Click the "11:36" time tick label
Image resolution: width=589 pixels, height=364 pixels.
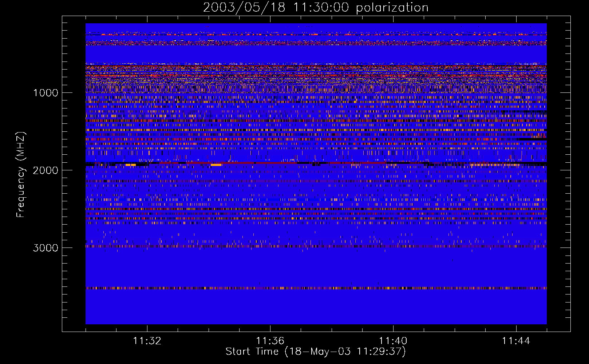pos(270,341)
